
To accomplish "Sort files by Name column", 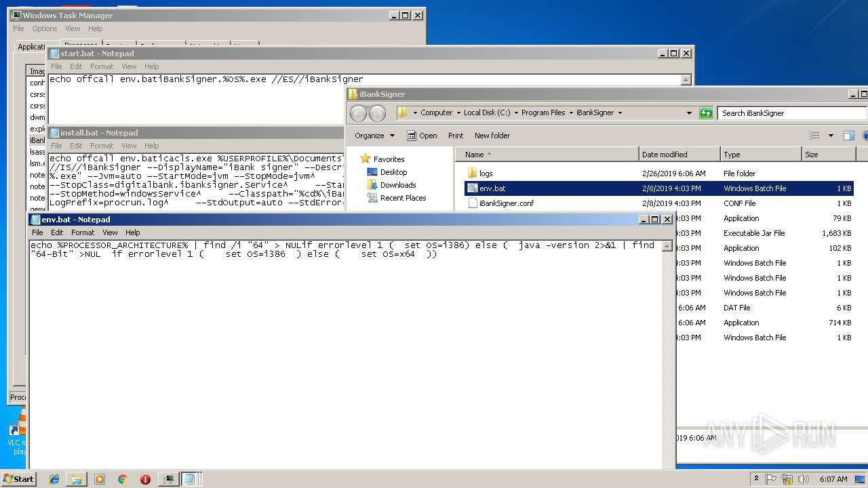I will coord(547,155).
